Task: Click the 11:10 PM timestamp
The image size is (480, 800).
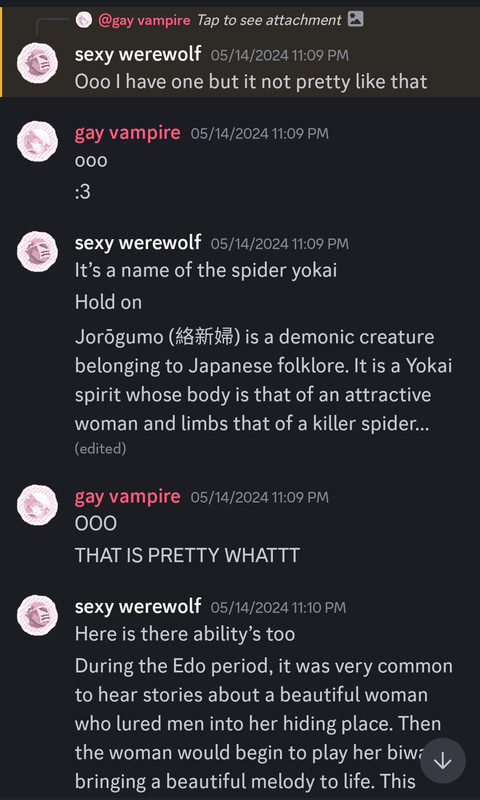Action: [x=278, y=608]
